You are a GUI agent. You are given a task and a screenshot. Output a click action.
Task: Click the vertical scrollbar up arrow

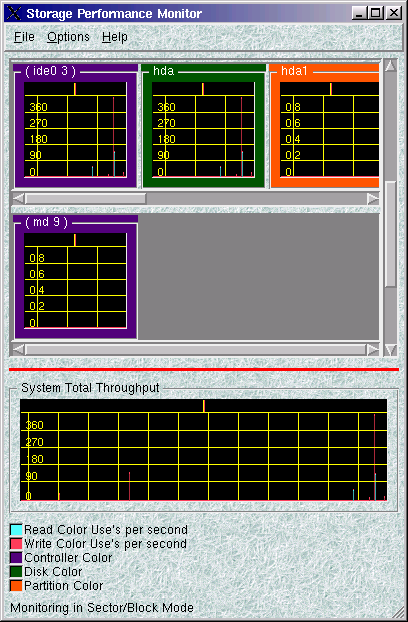click(391, 65)
